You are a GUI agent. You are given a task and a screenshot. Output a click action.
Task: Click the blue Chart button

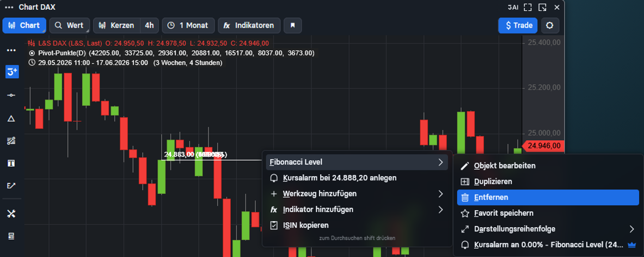pos(24,26)
